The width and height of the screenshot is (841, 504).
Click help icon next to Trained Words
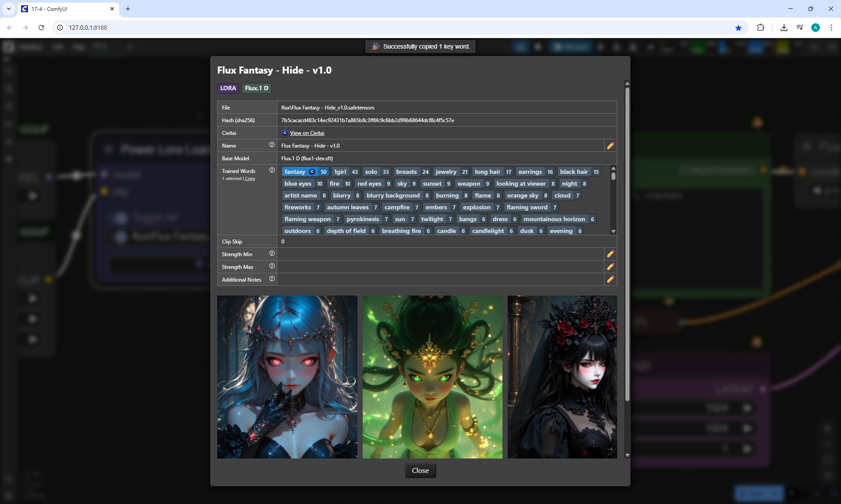tap(272, 170)
